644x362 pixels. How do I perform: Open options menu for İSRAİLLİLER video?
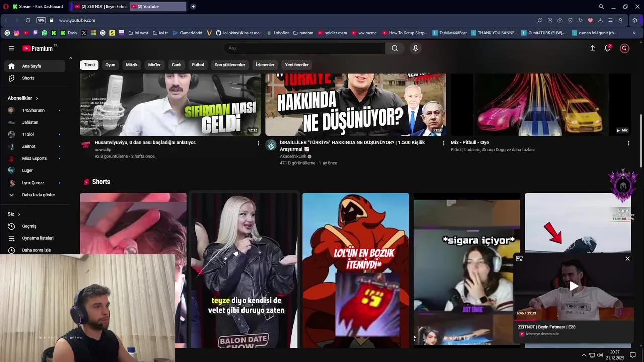(443, 143)
